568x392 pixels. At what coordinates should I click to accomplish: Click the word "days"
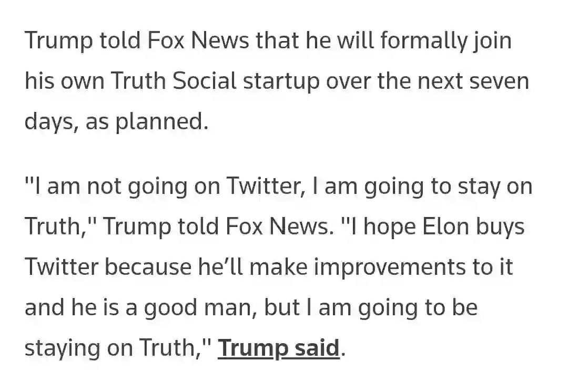tap(48, 122)
